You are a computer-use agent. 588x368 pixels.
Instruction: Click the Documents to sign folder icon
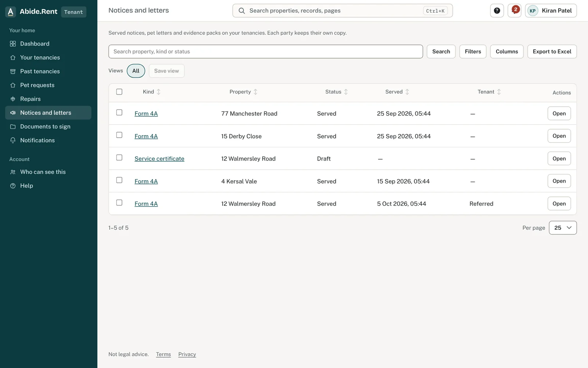coord(13,127)
